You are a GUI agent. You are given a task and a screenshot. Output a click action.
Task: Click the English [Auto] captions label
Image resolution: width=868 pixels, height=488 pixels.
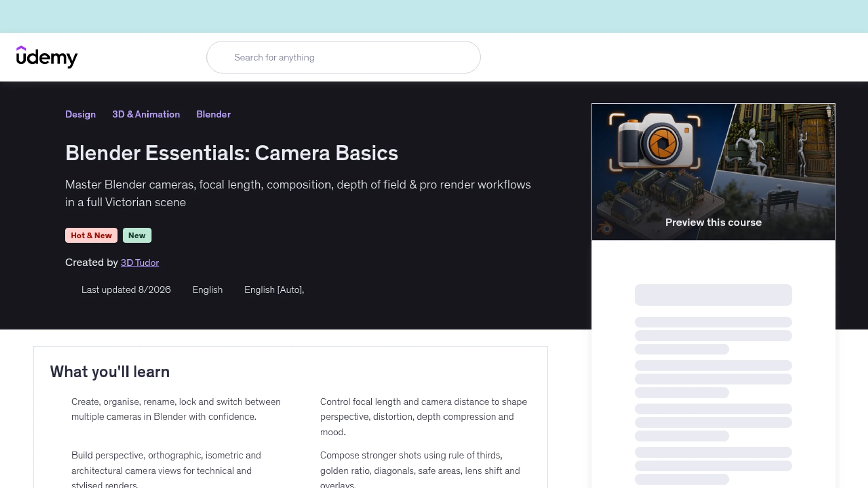pyautogui.click(x=274, y=290)
